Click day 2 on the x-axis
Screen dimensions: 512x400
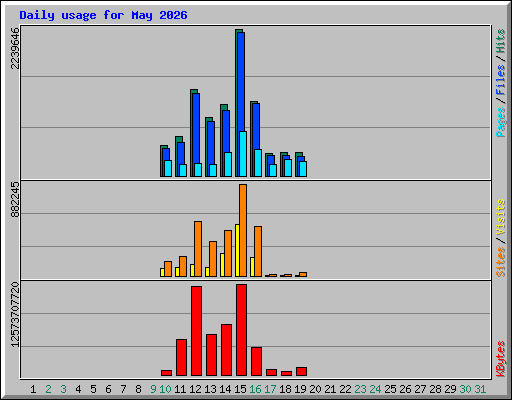(48, 389)
